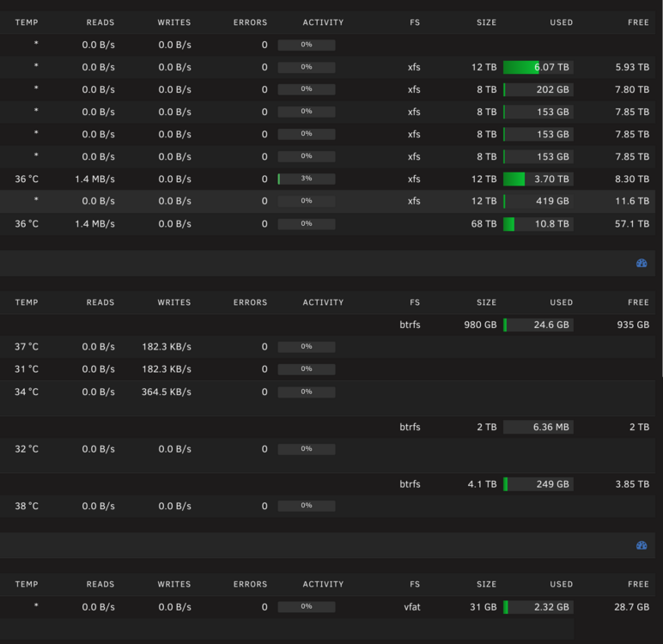The width and height of the screenshot is (663, 644).
Task: Click the btrfs label in the 2 TB pool row
Action: click(411, 427)
